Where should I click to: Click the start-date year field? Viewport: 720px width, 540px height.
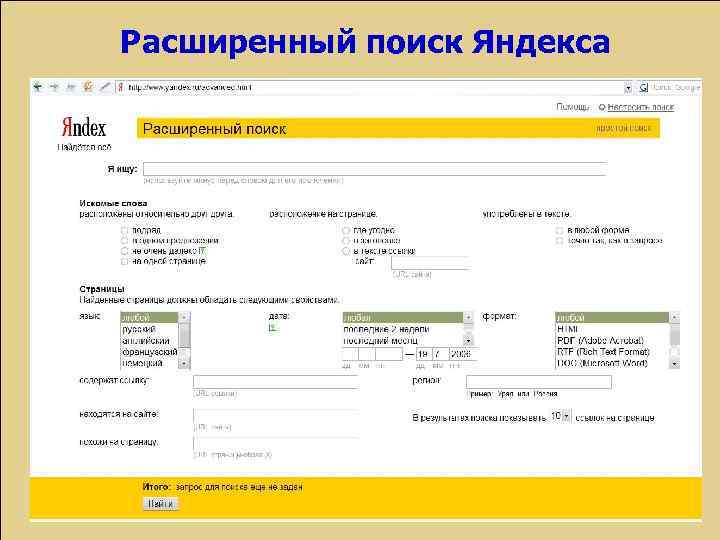[389, 354]
